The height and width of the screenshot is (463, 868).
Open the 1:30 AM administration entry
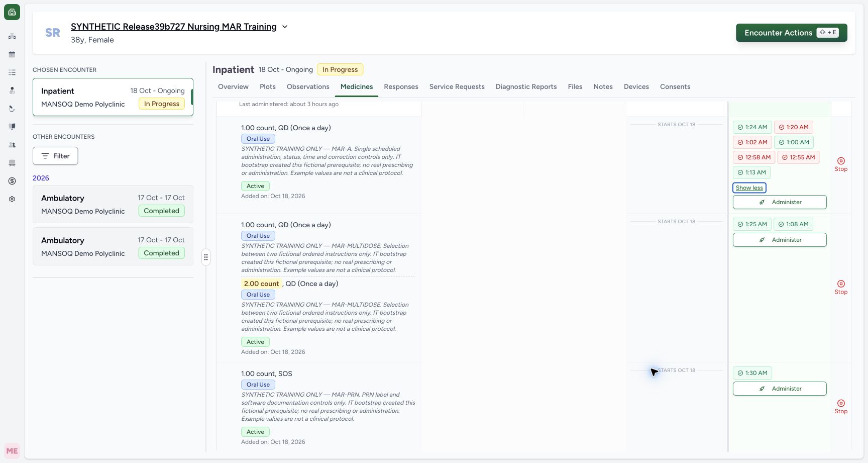coord(752,373)
